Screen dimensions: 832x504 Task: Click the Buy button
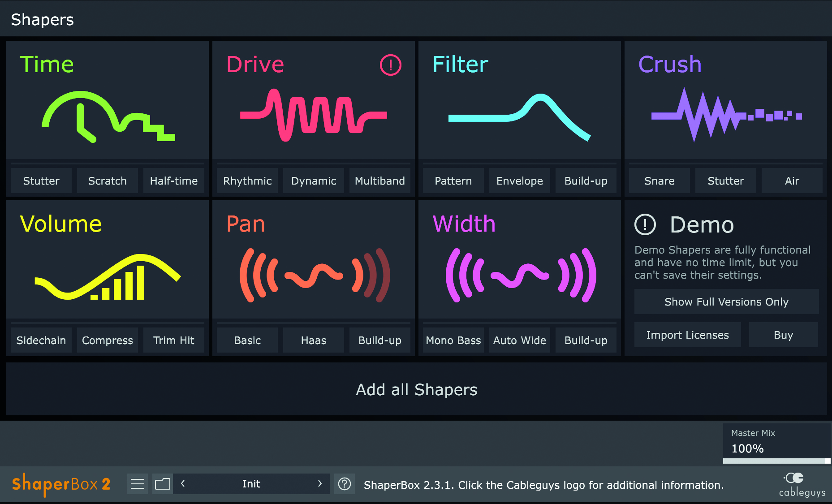click(784, 335)
